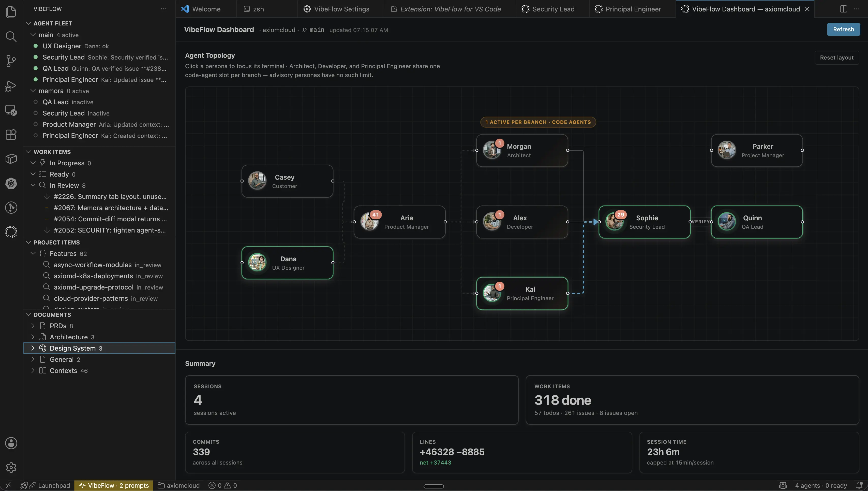Collapse the WORK ITEMS section
The width and height of the screenshot is (868, 491).
(x=29, y=152)
